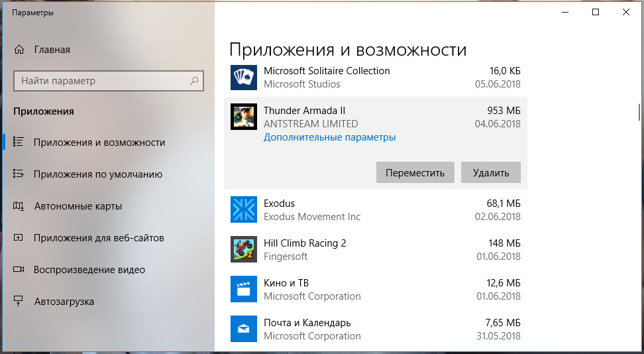Click the 16,0 КБ size value
The height and width of the screenshot is (354, 644).
(x=505, y=71)
